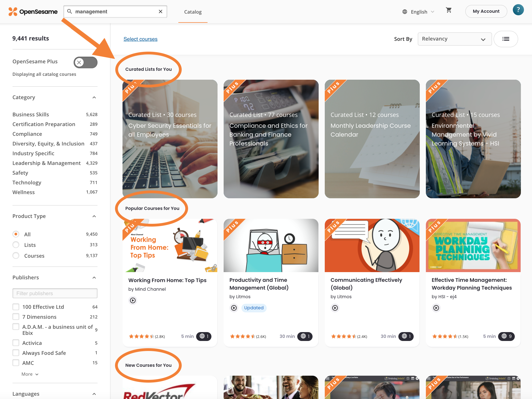Open the RedVector new course thumbnail
532x399 pixels.
pyautogui.click(x=170, y=387)
